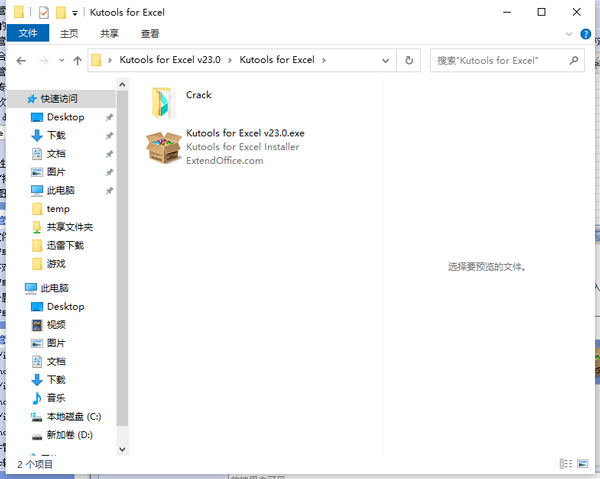
Task: Click the pin icon beside 图片 in quick access
Action: (x=109, y=172)
